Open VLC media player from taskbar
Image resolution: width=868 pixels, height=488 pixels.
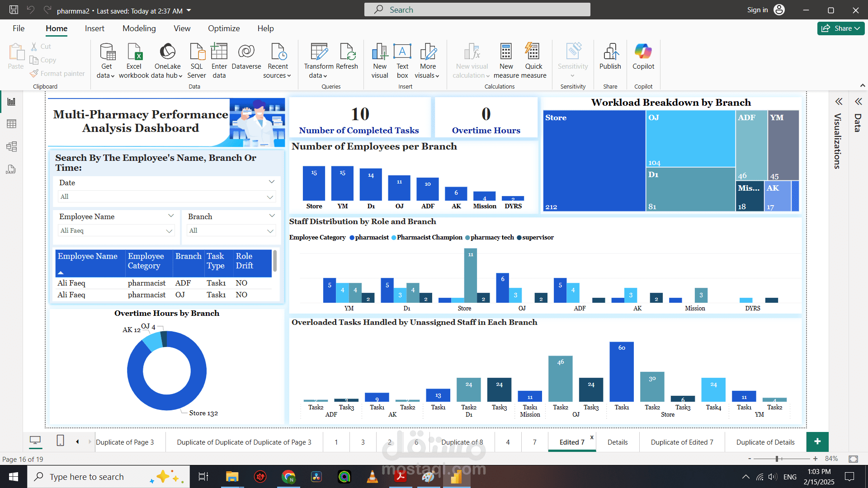[x=372, y=477]
